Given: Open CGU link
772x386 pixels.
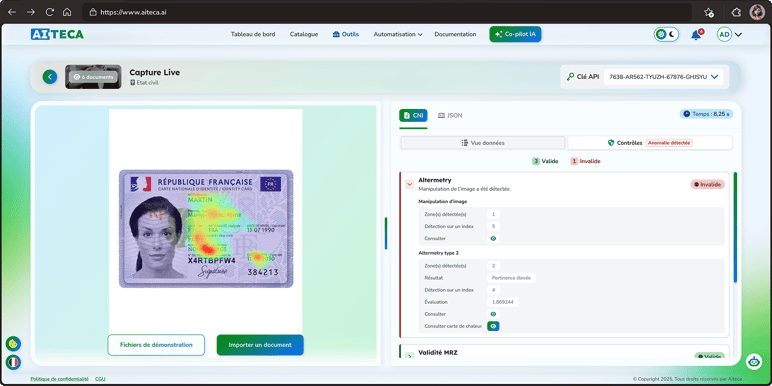Looking at the screenshot, I should [x=100, y=379].
